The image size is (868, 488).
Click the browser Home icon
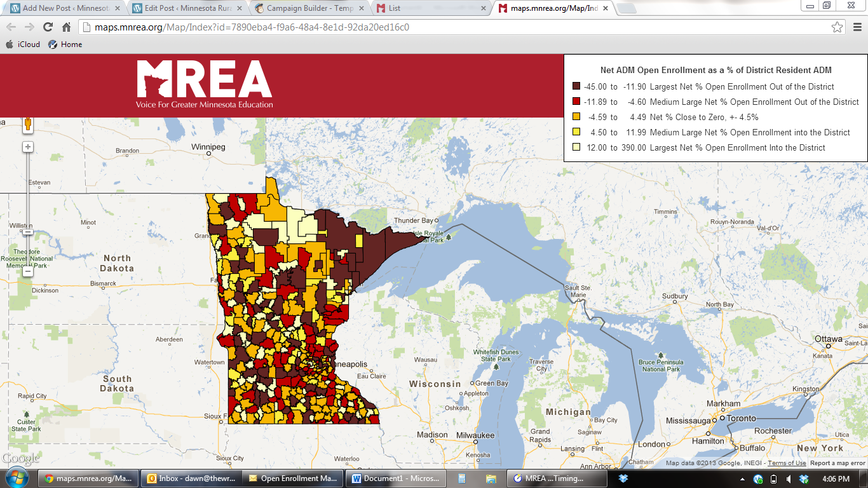point(66,27)
